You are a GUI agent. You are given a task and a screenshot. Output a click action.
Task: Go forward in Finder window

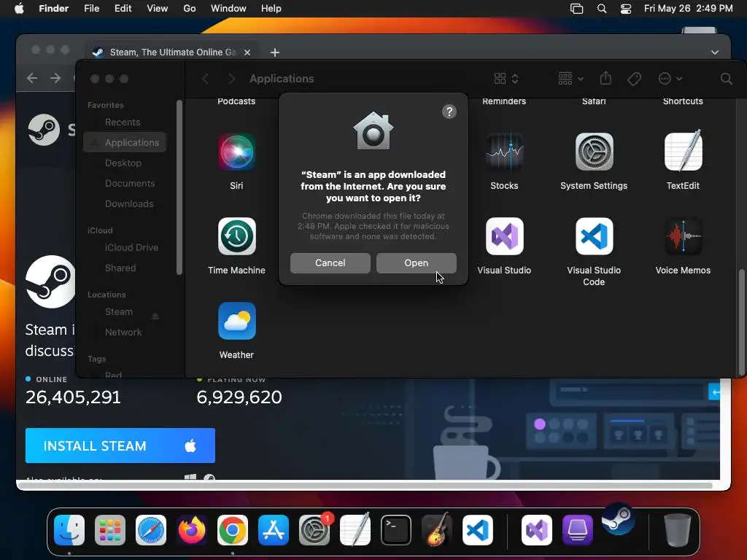[x=231, y=79]
